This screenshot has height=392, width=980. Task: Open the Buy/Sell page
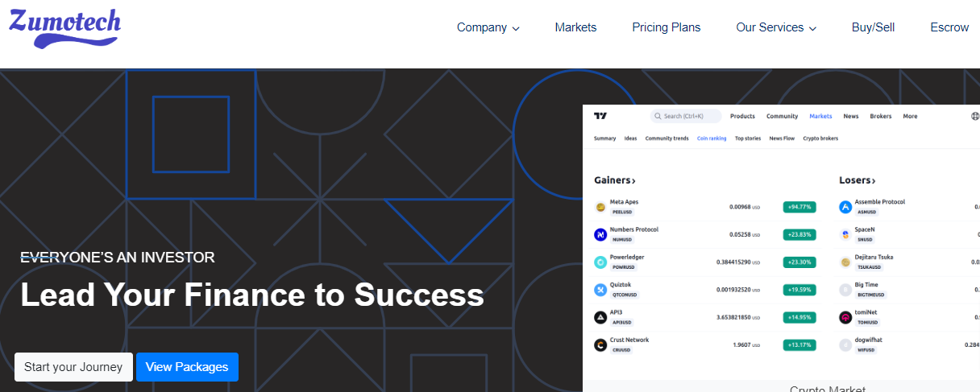(x=873, y=27)
